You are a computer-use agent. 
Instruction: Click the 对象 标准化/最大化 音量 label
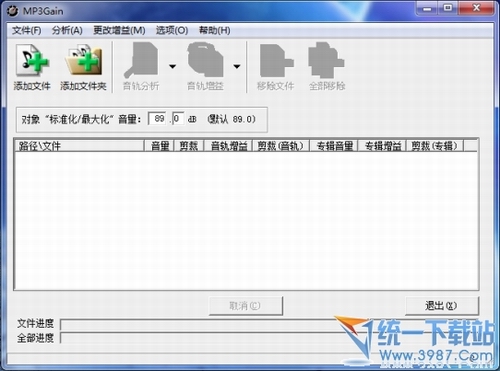click(81, 119)
